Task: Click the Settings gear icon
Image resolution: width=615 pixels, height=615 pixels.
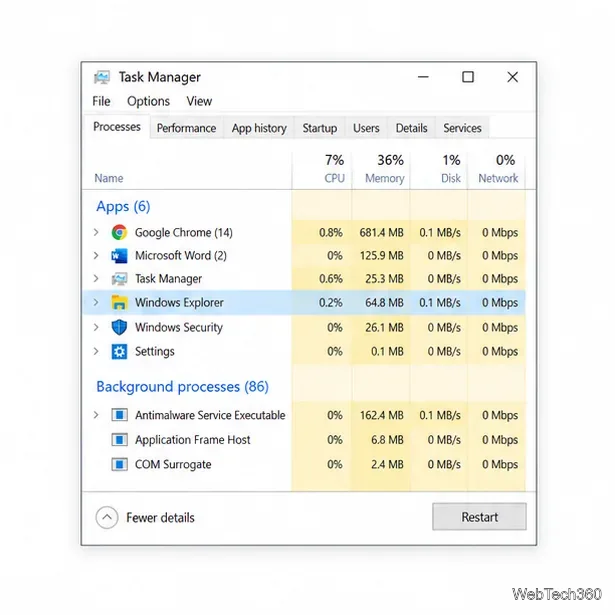Action: coord(119,351)
